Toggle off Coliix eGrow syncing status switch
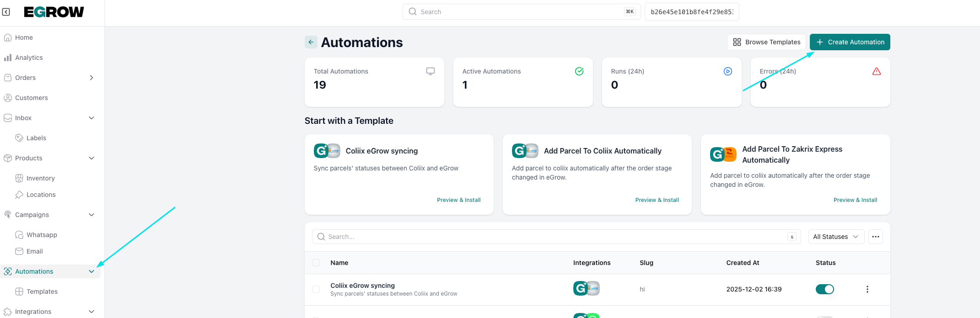 [824, 289]
